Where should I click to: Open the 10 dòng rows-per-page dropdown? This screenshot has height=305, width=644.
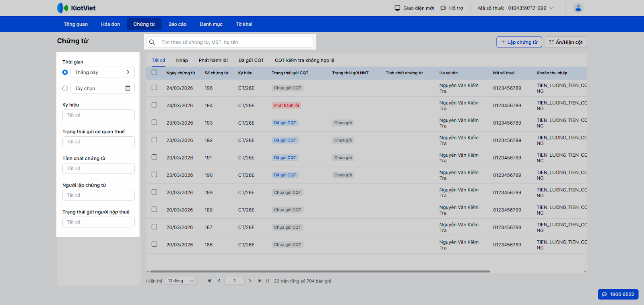click(x=181, y=281)
